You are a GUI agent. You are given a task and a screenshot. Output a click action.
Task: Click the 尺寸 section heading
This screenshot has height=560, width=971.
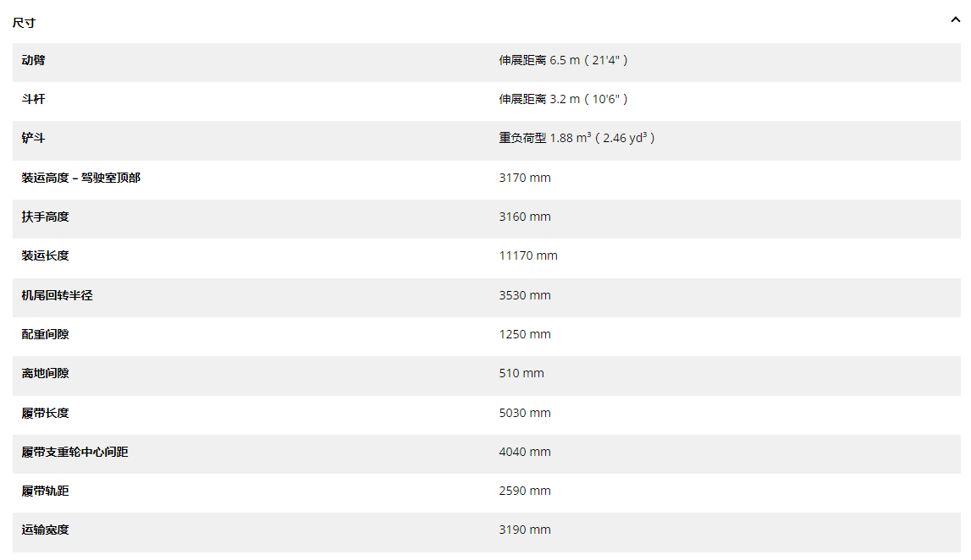click(24, 23)
